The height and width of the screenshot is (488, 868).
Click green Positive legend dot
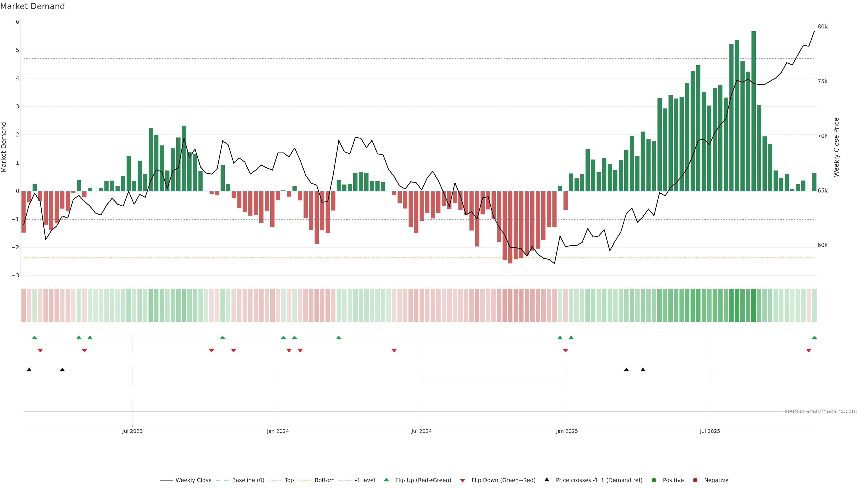click(x=654, y=480)
